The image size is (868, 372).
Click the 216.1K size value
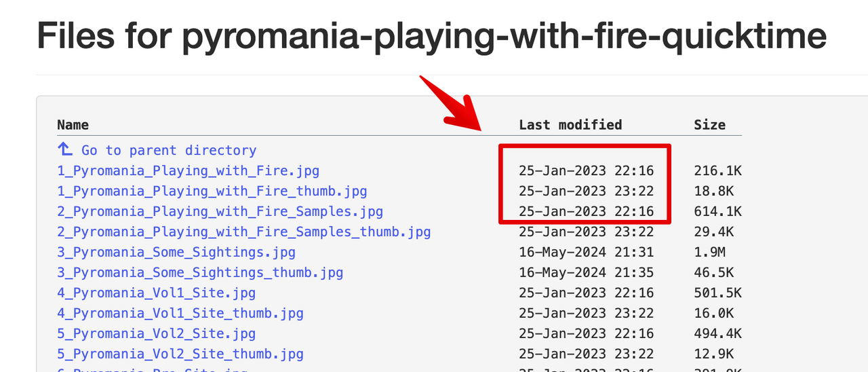(x=717, y=171)
